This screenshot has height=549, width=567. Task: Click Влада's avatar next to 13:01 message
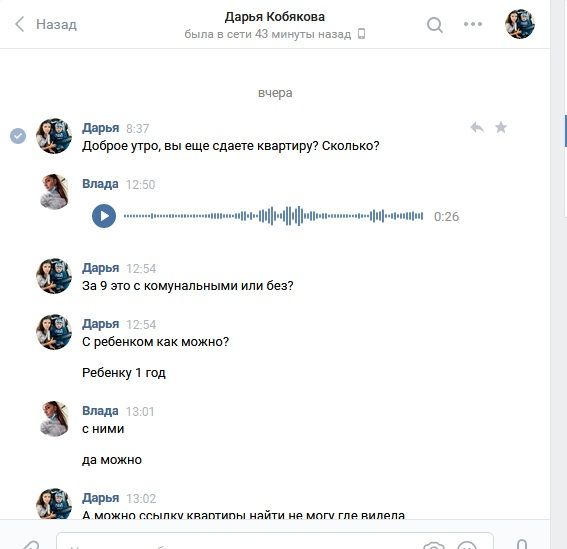(x=54, y=418)
